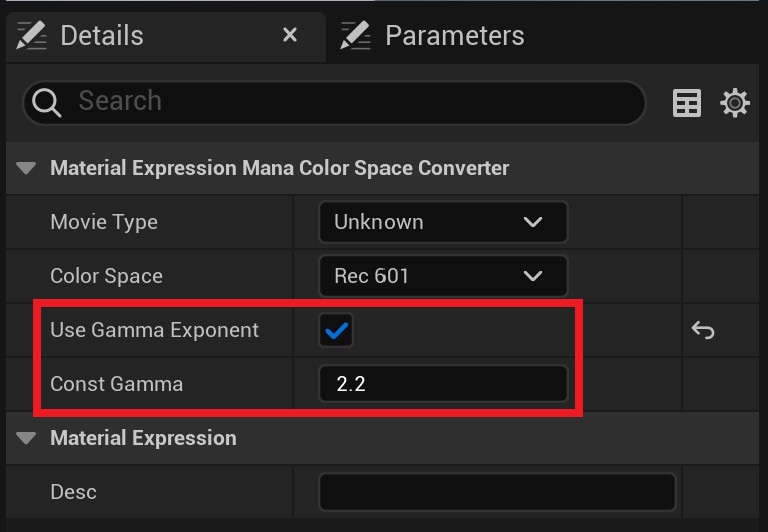Open details settings gear icon
The image size is (768, 532).
pos(735,102)
